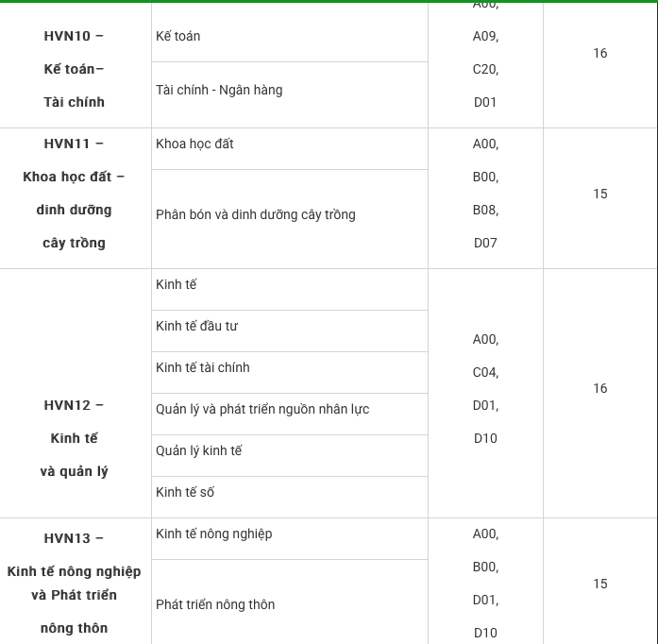Select the 'Kinh tế số' major row
Screen dimensions: 658x644
click(185, 493)
